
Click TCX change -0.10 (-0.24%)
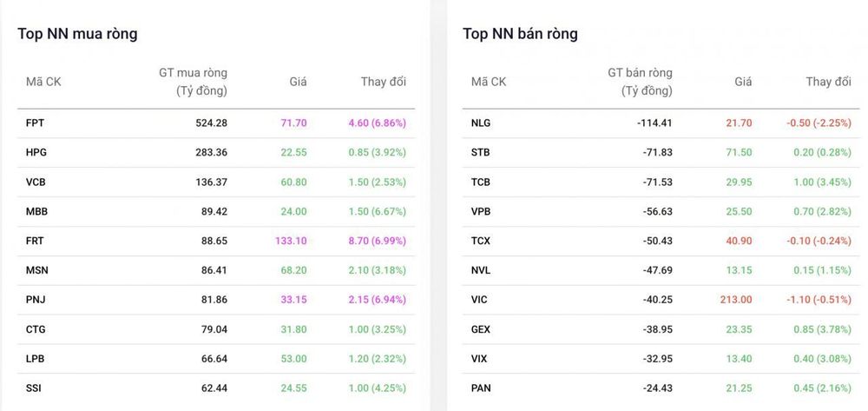819,241
